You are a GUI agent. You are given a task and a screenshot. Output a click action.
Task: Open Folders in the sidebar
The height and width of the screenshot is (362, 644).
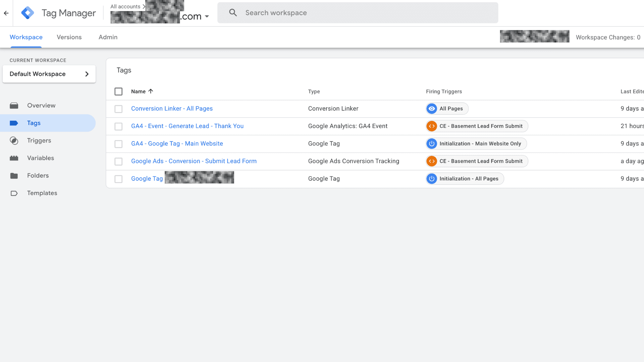tap(38, 176)
